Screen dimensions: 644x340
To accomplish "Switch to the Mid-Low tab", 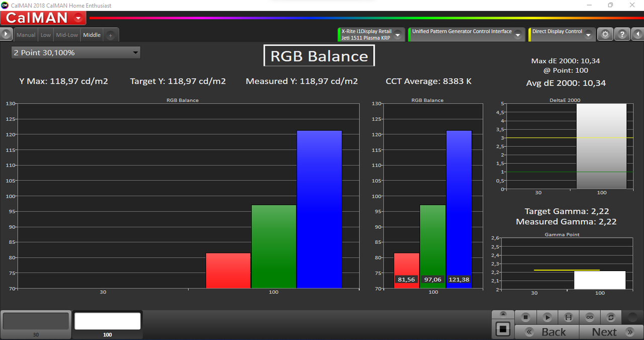I will pyautogui.click(x=67, y=35).
